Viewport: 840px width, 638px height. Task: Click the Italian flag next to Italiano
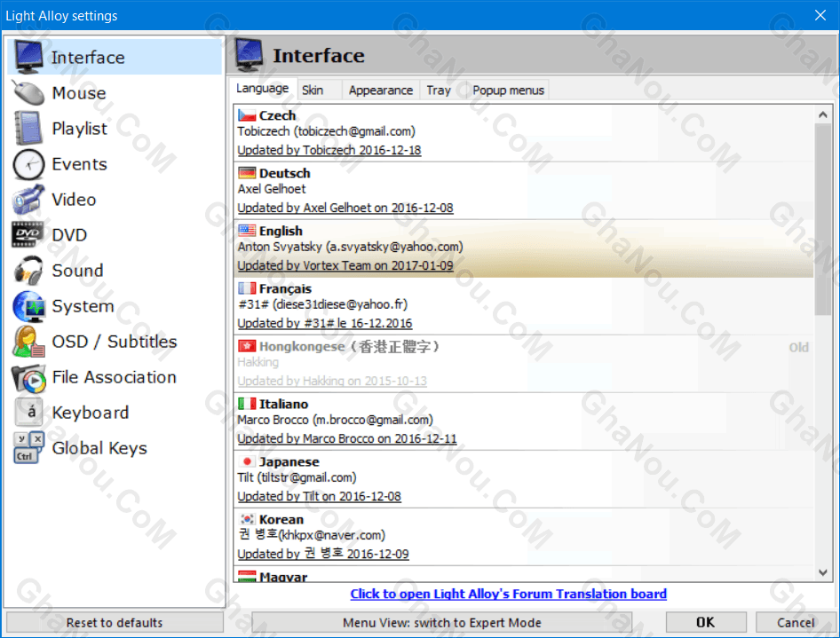click(x=247, y=404)
